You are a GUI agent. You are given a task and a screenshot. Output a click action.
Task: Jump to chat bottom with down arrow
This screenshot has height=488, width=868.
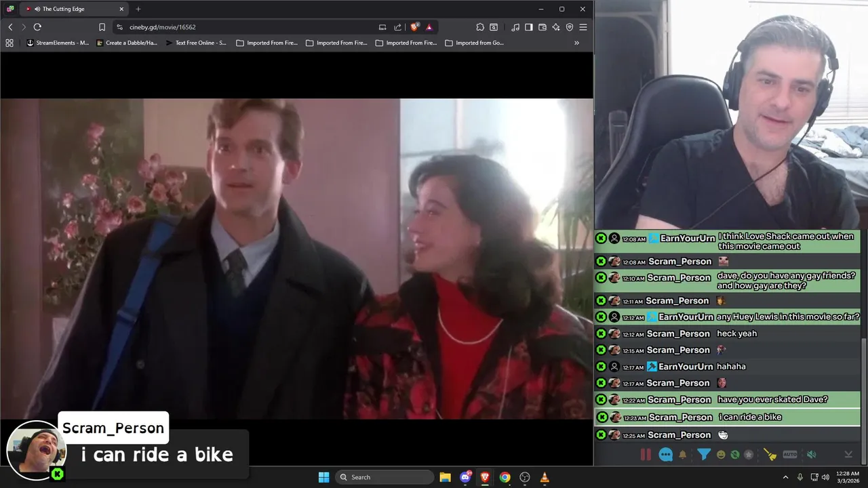coord(848,455)
